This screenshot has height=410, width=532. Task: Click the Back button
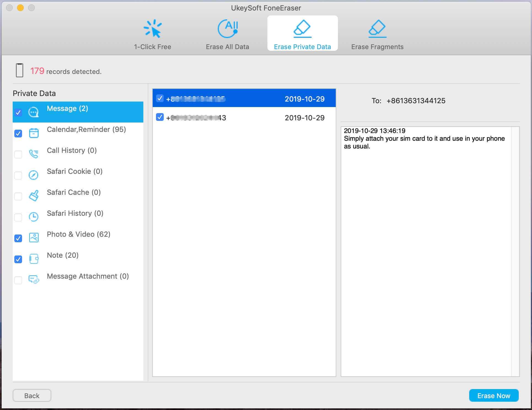32,395
